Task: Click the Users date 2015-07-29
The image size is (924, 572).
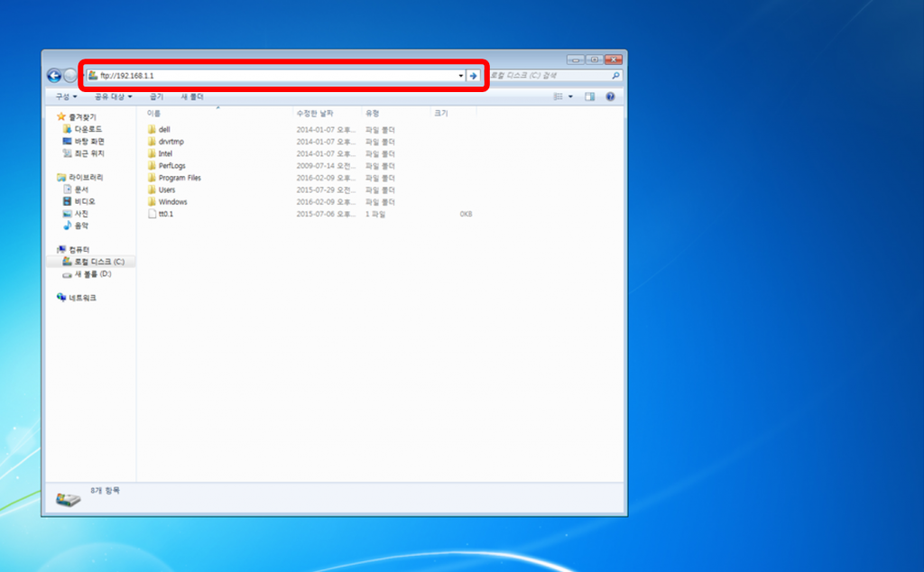Action: 326,190
